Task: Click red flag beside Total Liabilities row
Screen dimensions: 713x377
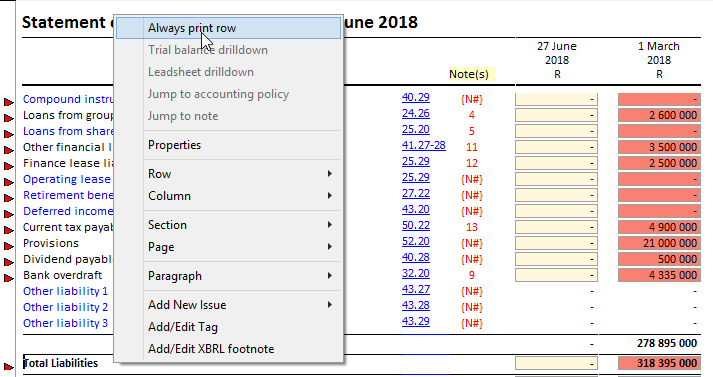Action: coord(9,366)
